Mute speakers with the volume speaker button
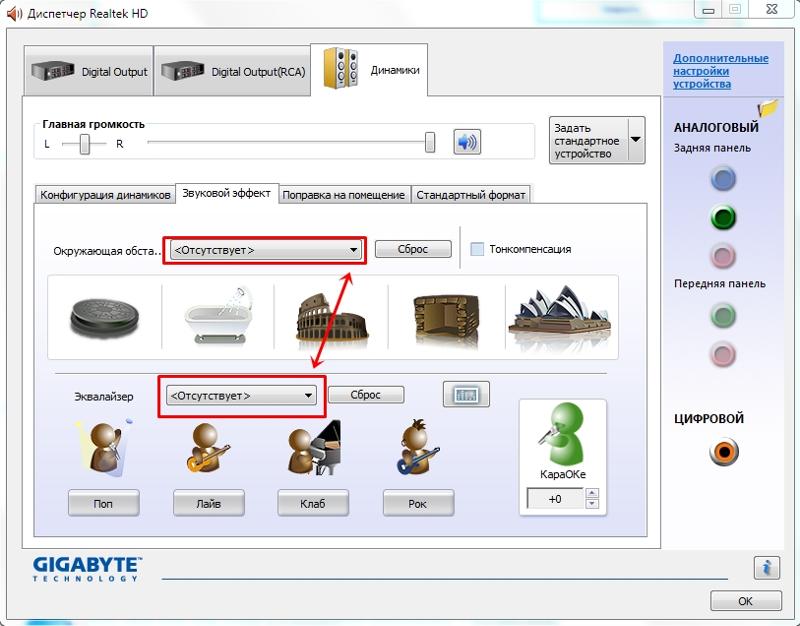The image size is (800, 626). pyautogui.click(x=467, y=142)
